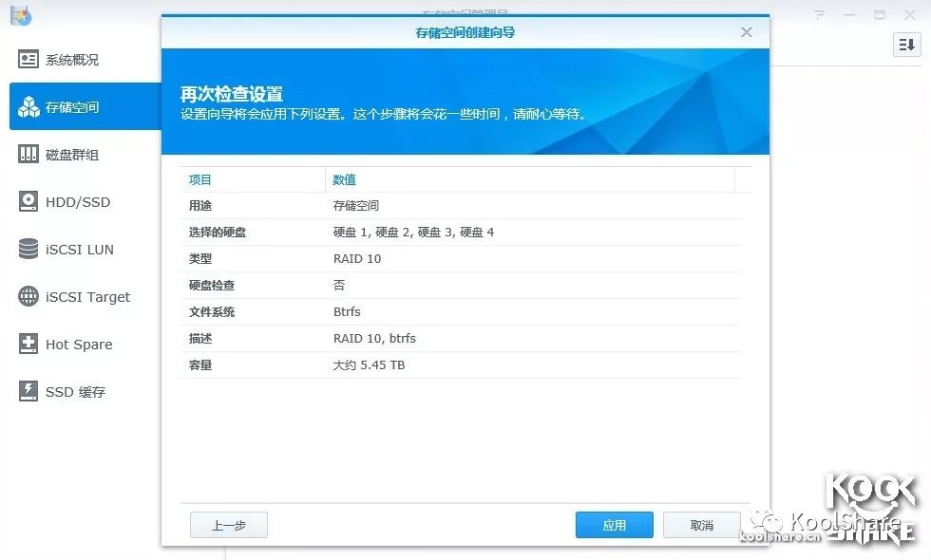This screenshot has height=560, width=931.
Task: Click the HDD/SSD drive icon
Action: [28, 201]
